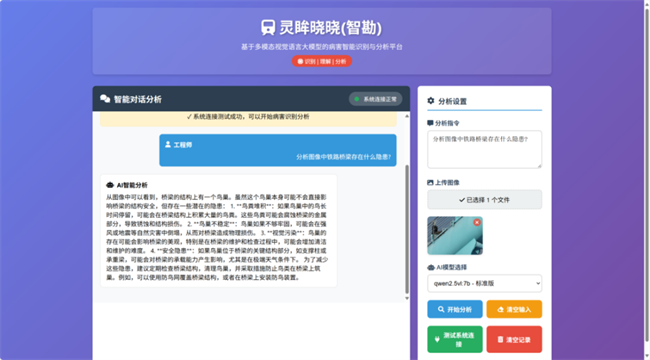This screenshot has height=360, width=650.
Task: Click the eraser icon in 清空输入 button
Action: 500,309
